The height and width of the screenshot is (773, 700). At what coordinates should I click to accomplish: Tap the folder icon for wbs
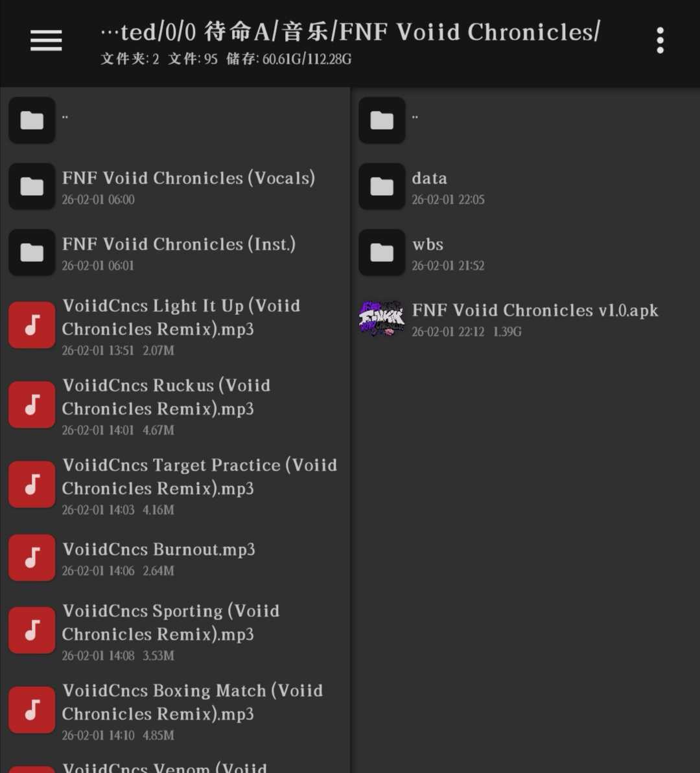[382, 253]
